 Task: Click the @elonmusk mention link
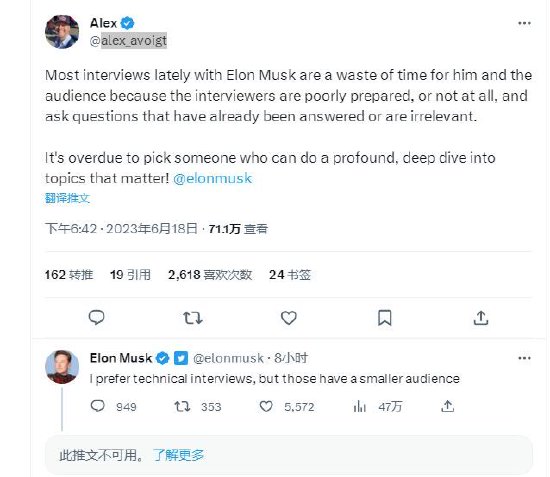pos(213,179)
